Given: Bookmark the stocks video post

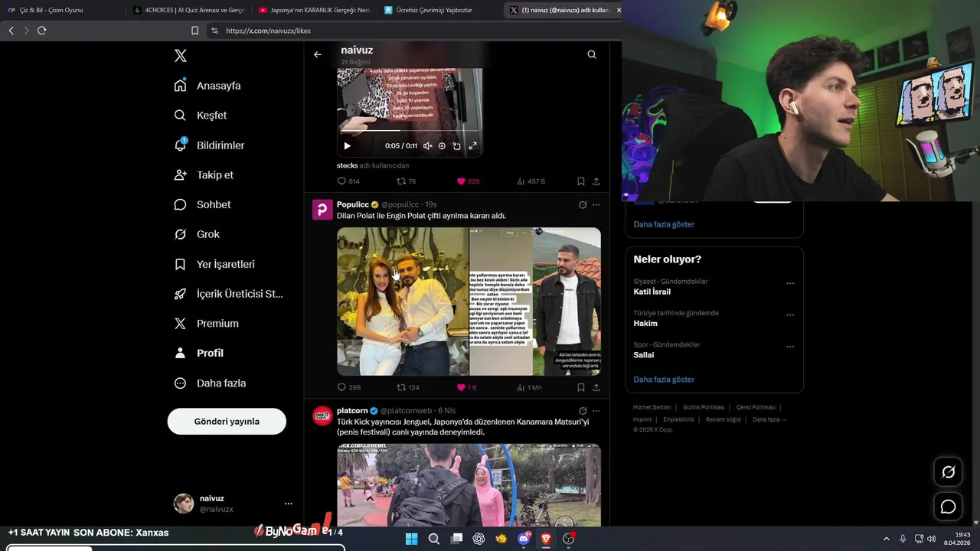Looking at the screenshot, I should 580,181.
